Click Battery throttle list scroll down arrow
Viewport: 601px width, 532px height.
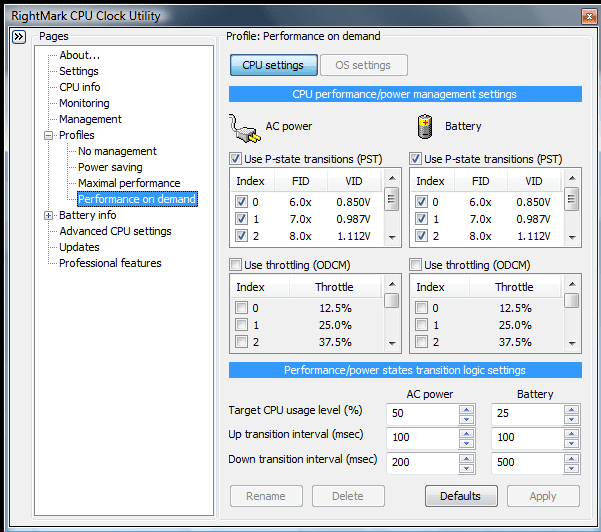572,343
